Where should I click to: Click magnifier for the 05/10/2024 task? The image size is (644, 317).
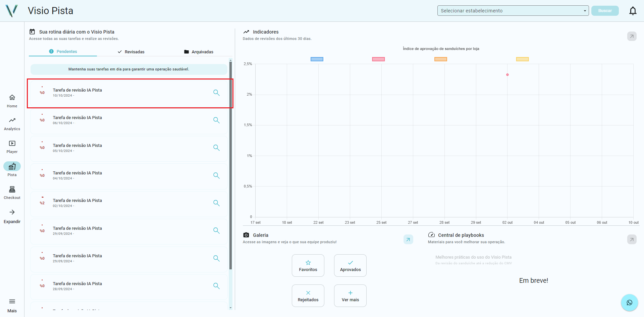point(217,148)
